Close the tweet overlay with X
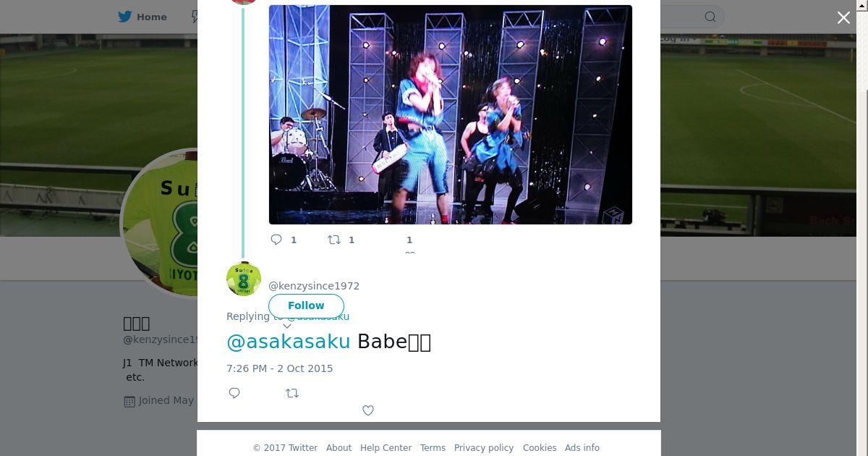868x456 pixels. (x=843, y=17)
